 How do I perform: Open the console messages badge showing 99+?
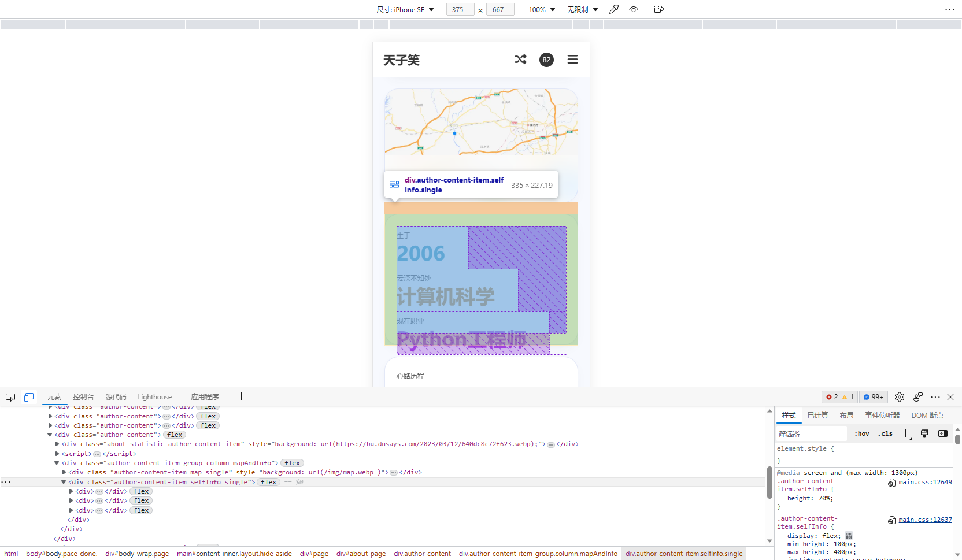point(873,397)
